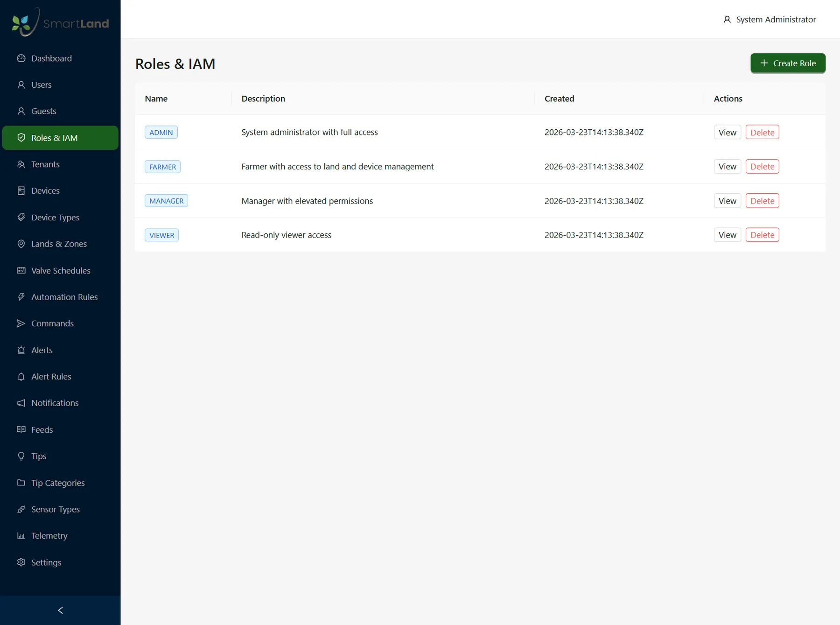Delete the VIEWER role
This screenshot has width=840, height=625.
coord(762,235)
